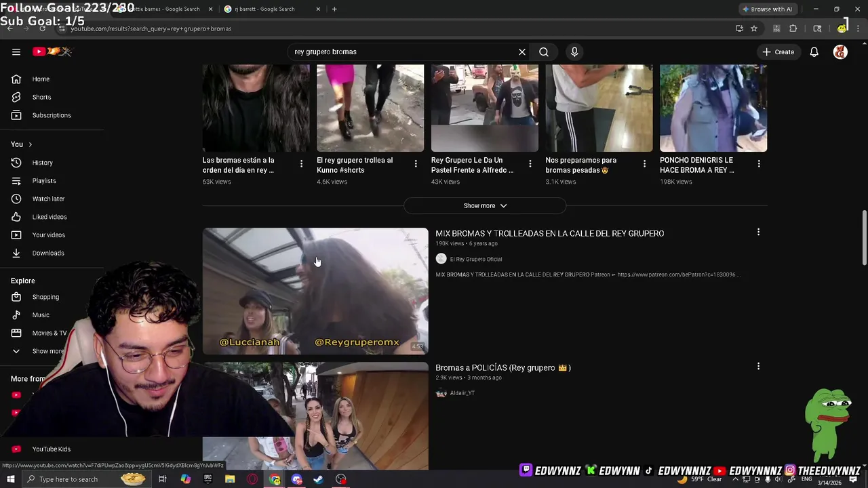Screen dimensions: 868x488
Task: Start voice search with the microphone icon
Action: pyautogui.click(x=574, y=52)
